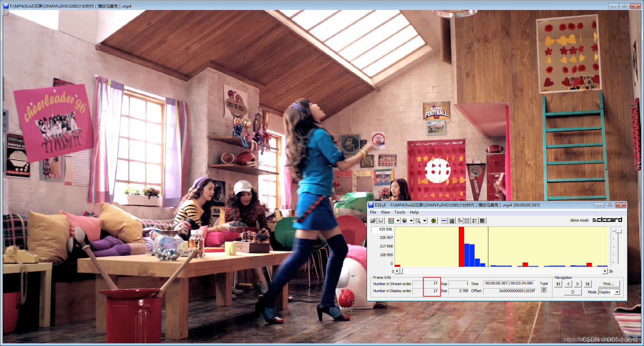This screenshot has width=644, height=346.
Task: Click the '326 997' axis label
Action: point(386,238)
